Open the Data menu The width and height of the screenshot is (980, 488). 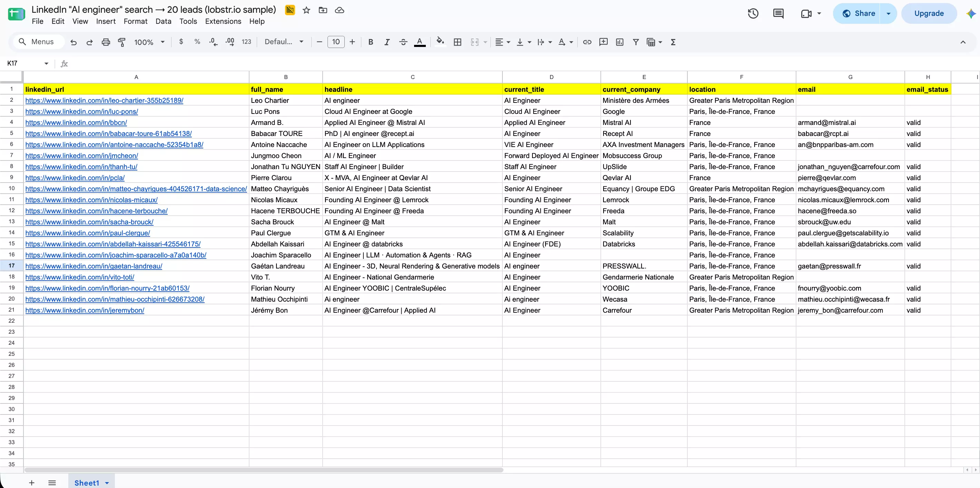(163, 21)
